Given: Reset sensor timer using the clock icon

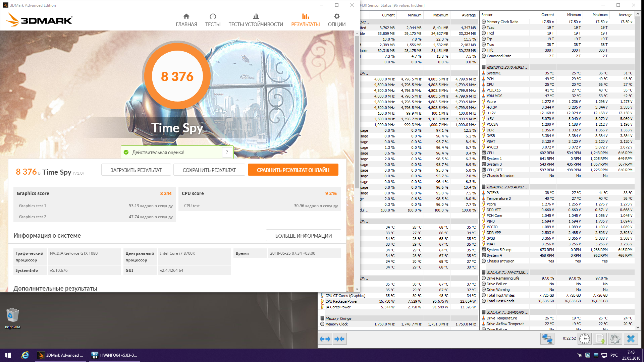Looking at the screenshot, I should (x=585, y=339).
